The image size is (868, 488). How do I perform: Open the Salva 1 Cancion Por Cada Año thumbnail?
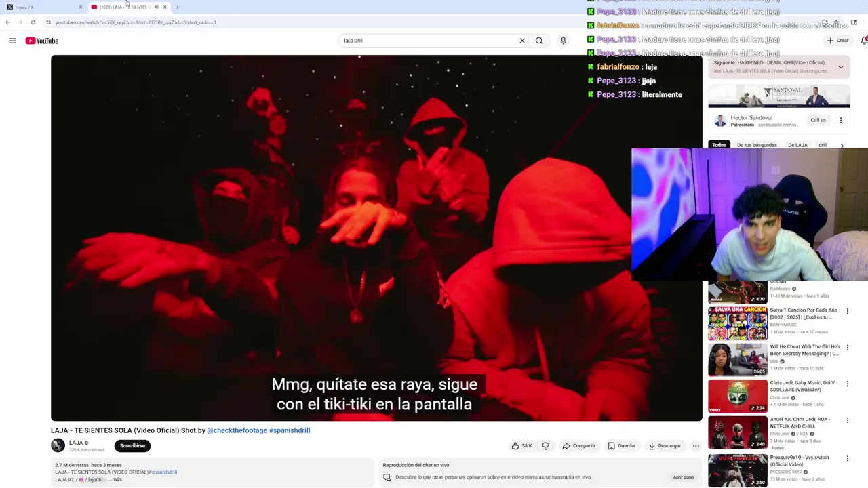coord(738,323)
